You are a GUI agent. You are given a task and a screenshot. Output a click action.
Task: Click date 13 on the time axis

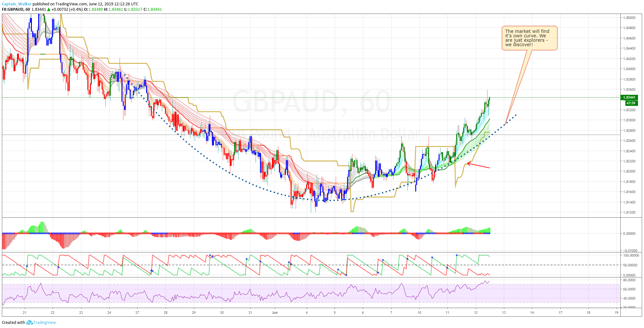coord(504,313)
